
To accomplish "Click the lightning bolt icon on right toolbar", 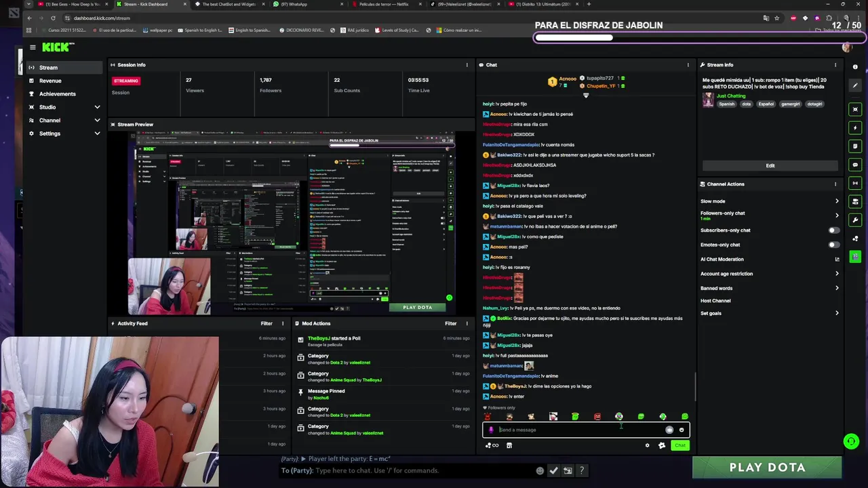I will [x=855, y=127].
